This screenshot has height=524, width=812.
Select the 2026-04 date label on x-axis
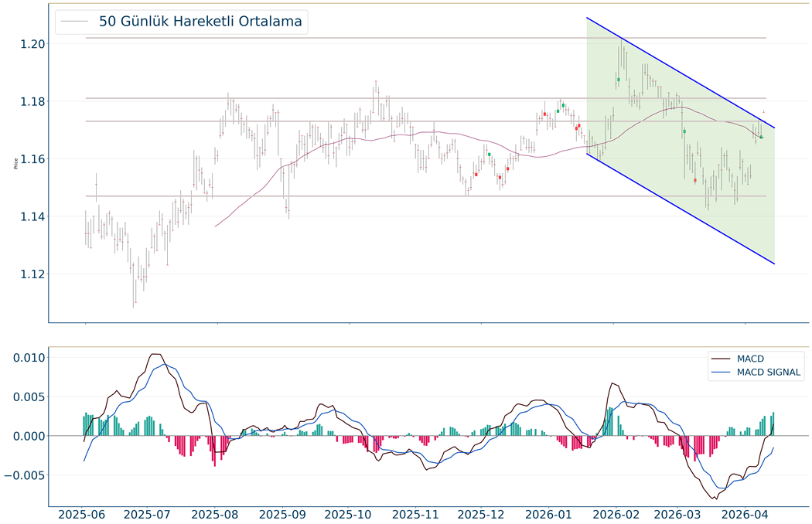coord(744,513)
